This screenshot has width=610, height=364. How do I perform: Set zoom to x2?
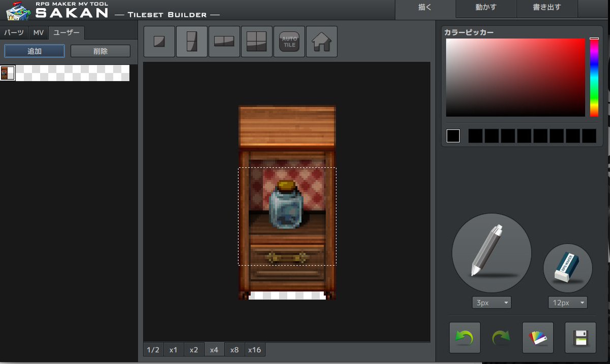(x=194, y=350)
